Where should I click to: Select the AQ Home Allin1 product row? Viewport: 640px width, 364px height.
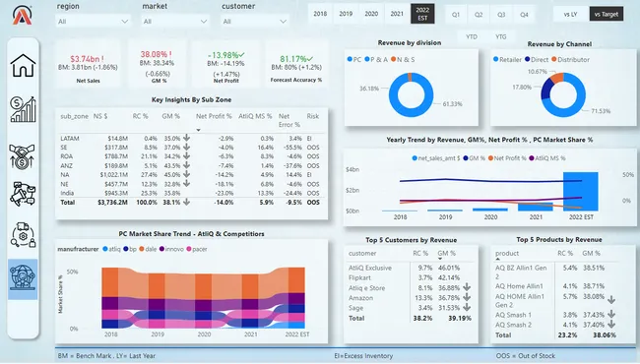pyautogui.click(x=555, y=286)
